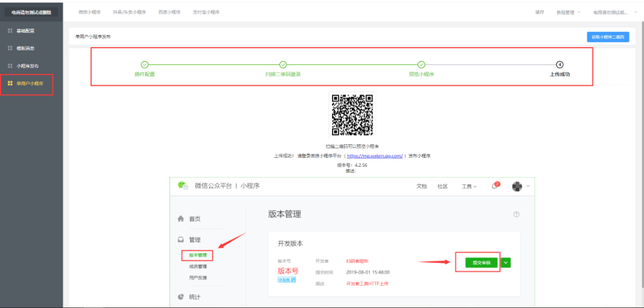Screen dimensions: 644x308
Task: Select 版本管理 under 管理
Action: coord(198,255)
